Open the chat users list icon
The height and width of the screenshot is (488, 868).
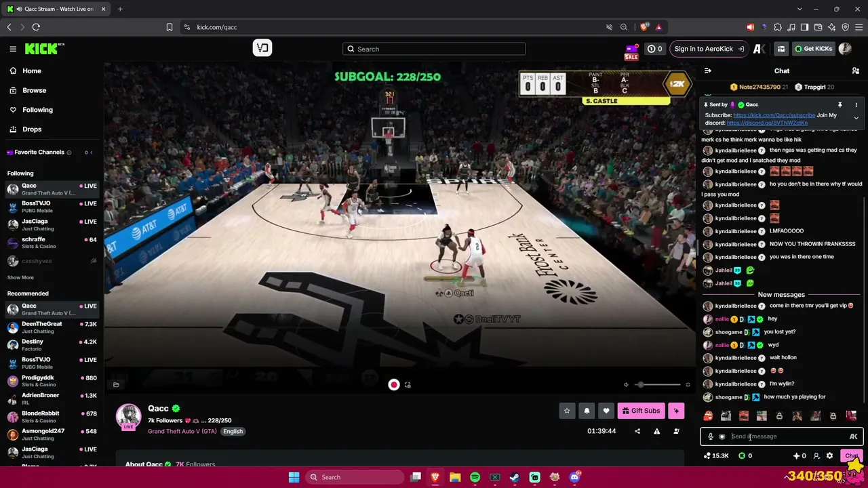856,71
